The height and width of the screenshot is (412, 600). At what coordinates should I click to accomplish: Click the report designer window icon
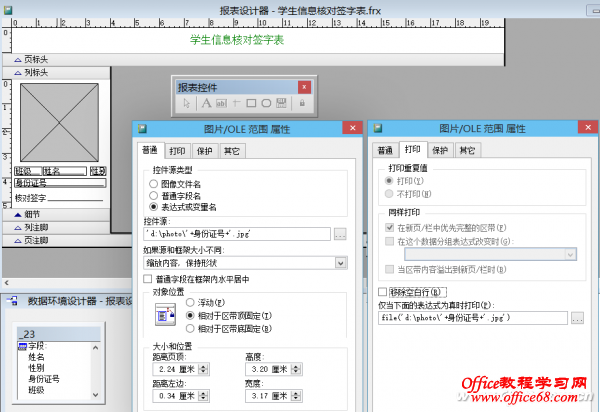point(8,10)
